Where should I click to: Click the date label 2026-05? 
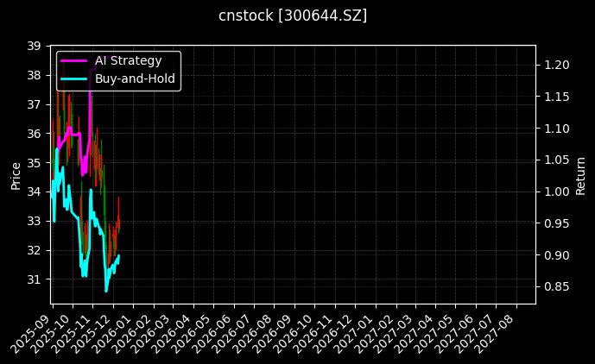[x=193, y=333]
